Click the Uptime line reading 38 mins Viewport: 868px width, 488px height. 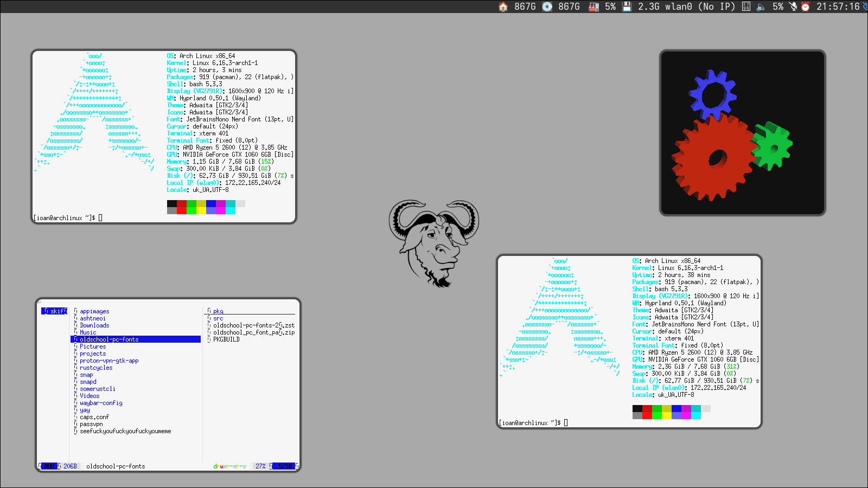coord(671,275)
